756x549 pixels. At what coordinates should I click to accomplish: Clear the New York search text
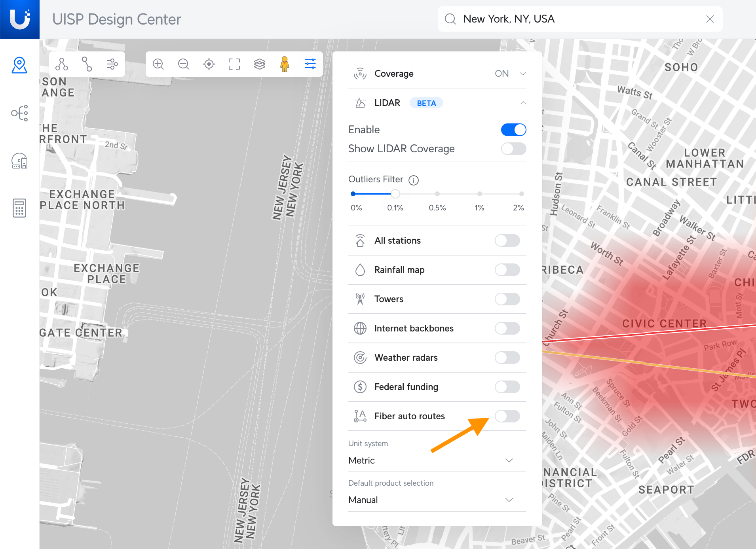710,19
